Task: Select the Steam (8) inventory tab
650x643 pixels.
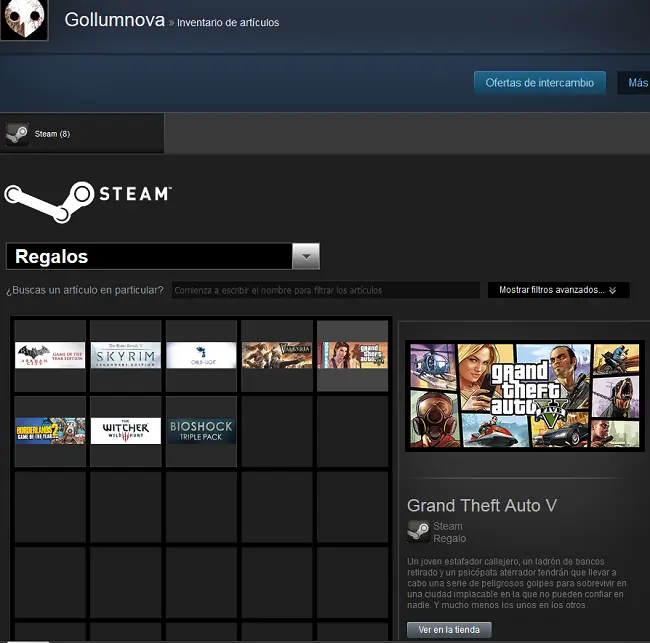Action: point(82,134)
